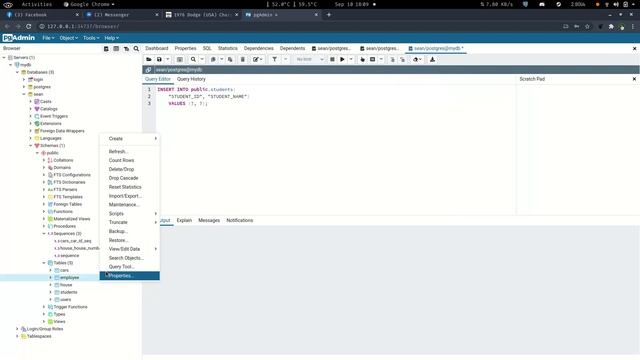Click the Find magnifier icon in query toolbar
Image resolution: width=640 pixels, height=360 pixels.
193,60
